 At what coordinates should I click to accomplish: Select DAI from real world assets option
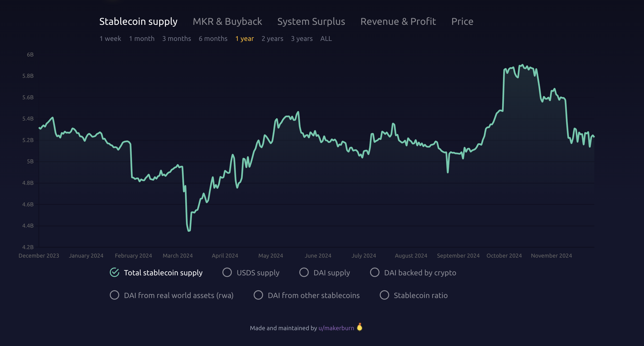click(115, 295)
